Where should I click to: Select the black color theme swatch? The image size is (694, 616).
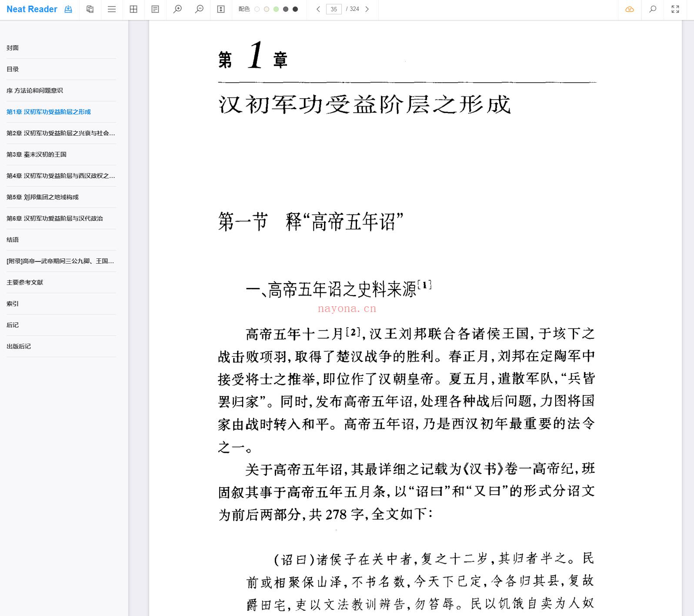tap(295, 9)
